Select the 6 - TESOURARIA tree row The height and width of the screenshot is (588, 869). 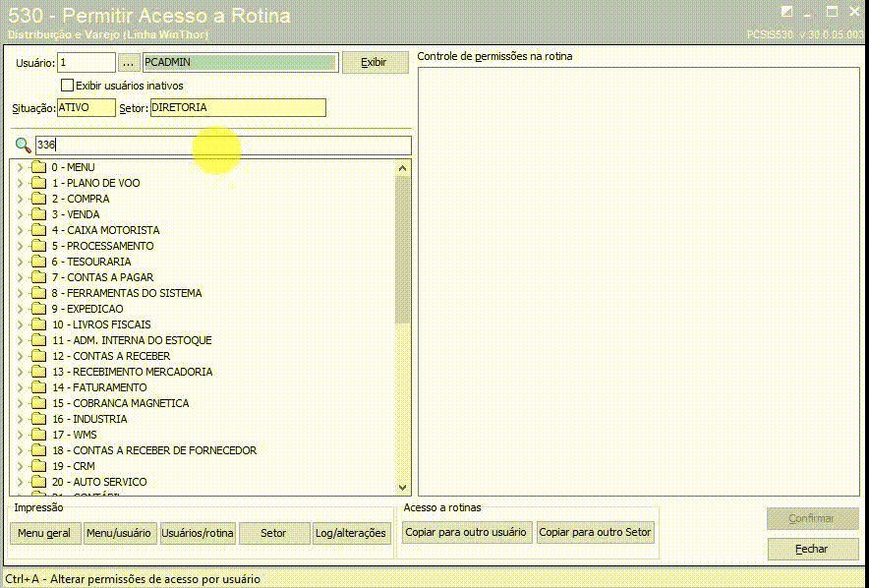pyautogui.click(x=91, y=261)
